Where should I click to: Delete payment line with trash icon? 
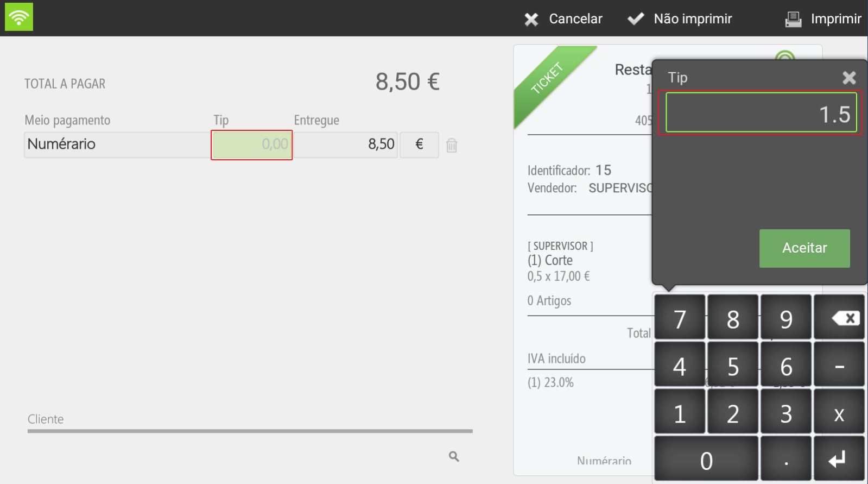tap(452, 146)
